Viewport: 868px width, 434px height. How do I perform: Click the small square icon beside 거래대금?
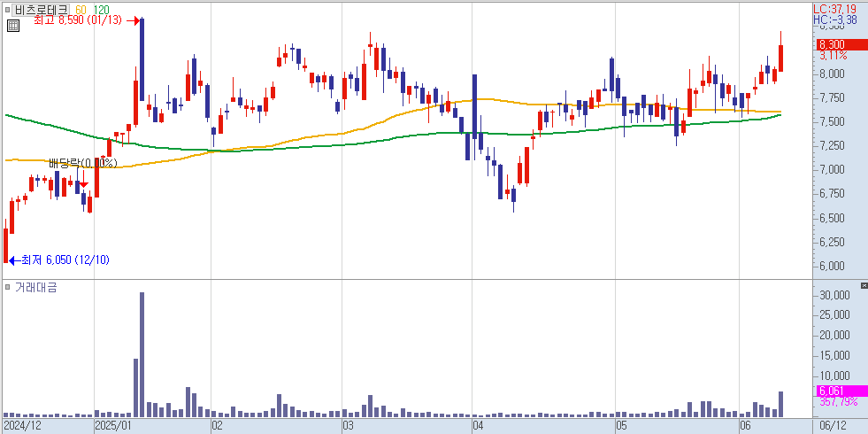tap(7, 287)
